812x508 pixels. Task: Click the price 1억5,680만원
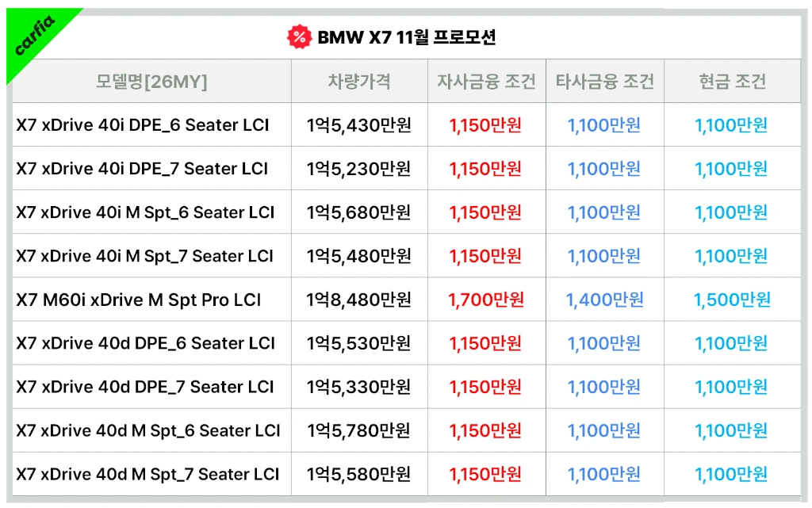(x=359, y=212)
